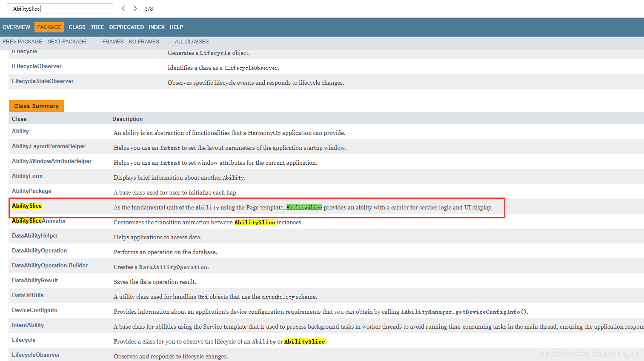Click 'Saves the data operation result.' text

155,282
